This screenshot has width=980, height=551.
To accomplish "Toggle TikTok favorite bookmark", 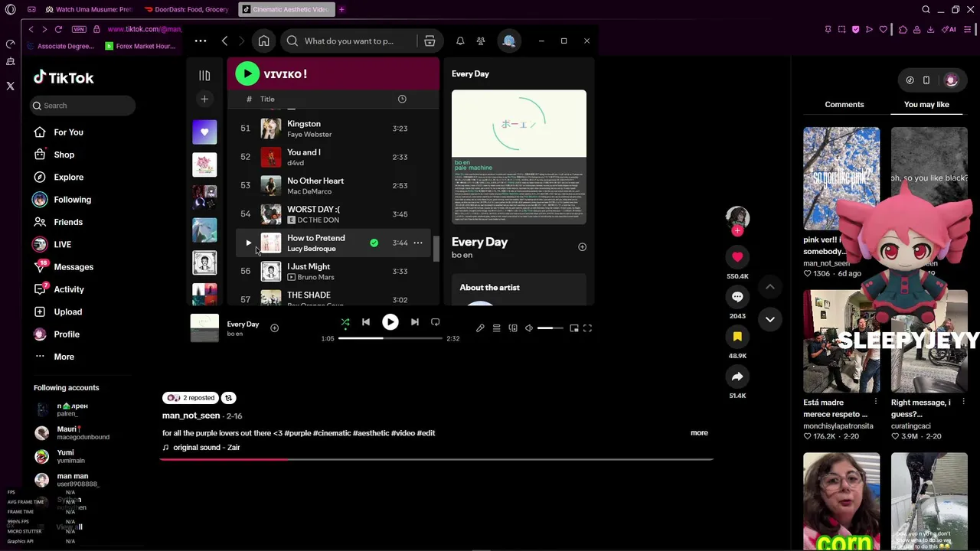I will pos(737,337).
